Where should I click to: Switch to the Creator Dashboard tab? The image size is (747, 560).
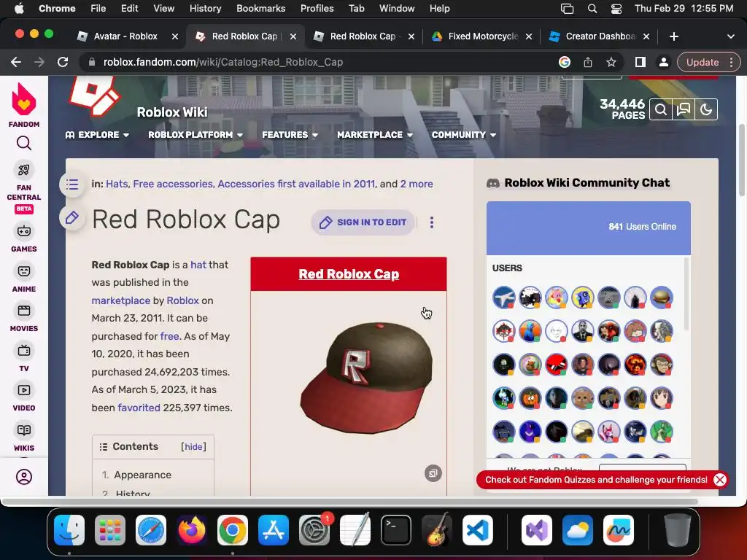point(600,36)
